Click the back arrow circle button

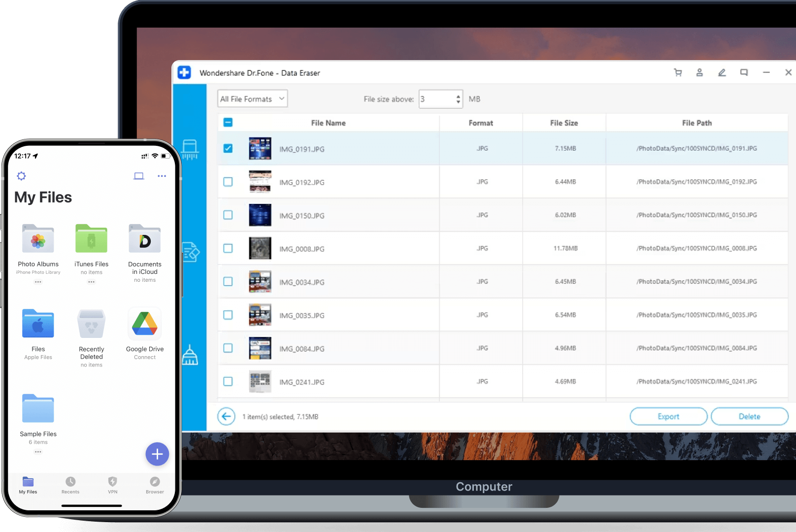pos(226,417)
